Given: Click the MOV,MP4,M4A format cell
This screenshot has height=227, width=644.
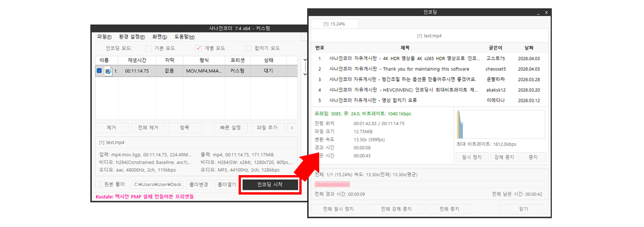Looking at the screenshot, I should point(204,71).
